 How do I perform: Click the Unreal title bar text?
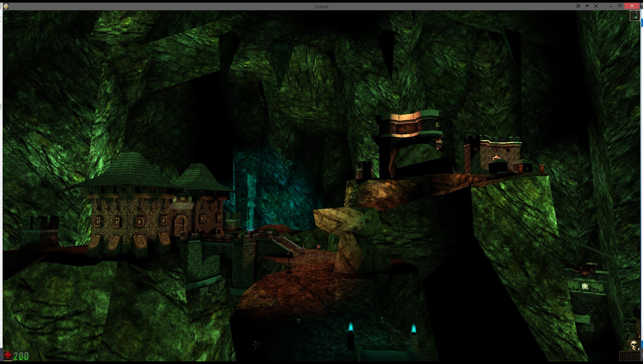click(x=321, y=6)
